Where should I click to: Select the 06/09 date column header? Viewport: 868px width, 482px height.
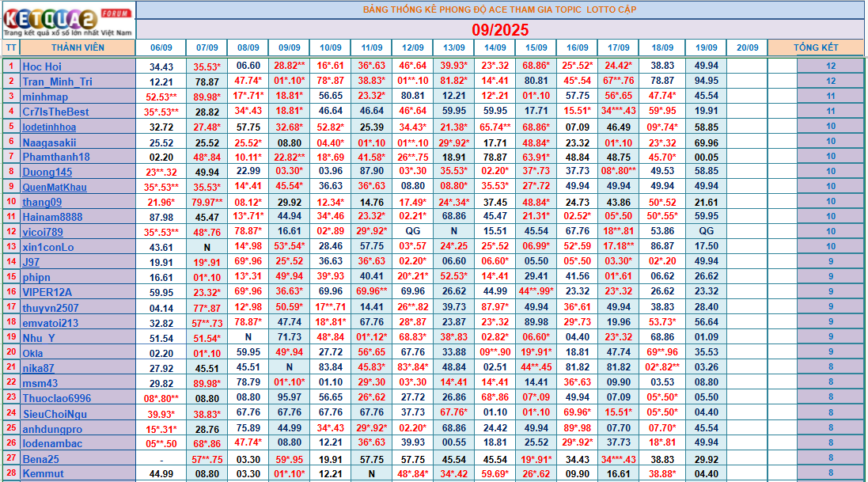pyautogui.click(x=161, y=47)
